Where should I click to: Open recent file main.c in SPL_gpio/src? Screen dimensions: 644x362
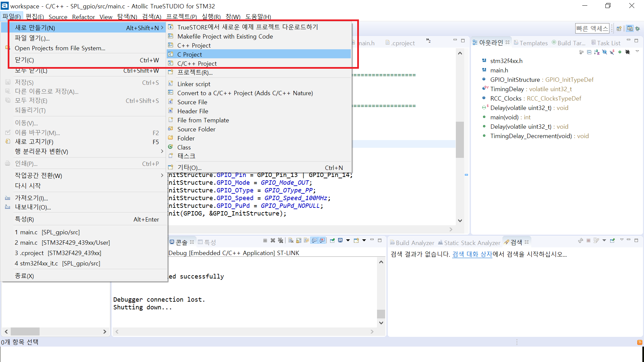tap(47, 232)
